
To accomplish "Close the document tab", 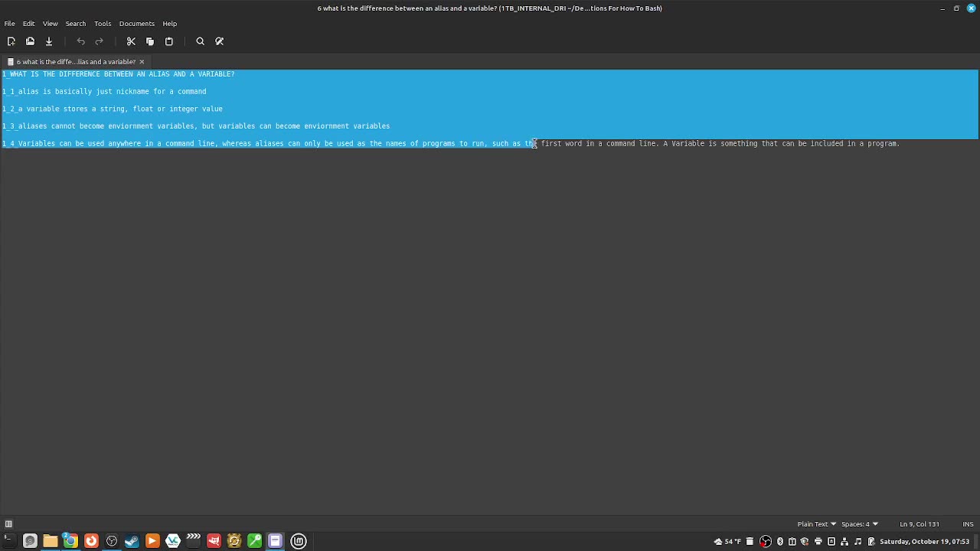I will (x=142, y=62).
